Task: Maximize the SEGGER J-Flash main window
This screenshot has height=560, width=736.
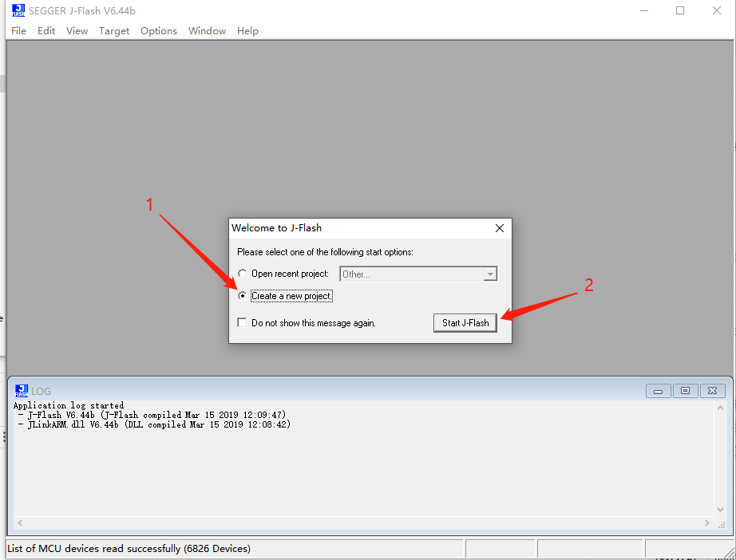Action: [x=680, y=10]
